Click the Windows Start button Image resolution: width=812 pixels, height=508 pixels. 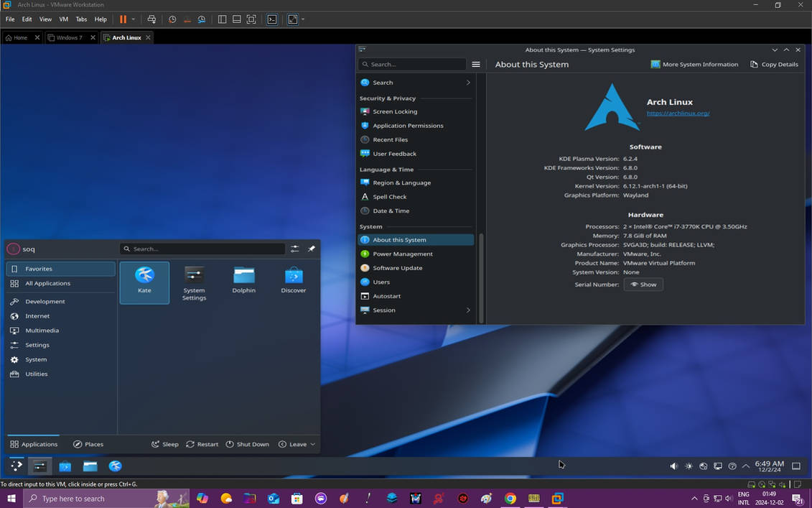pos(11,498)
